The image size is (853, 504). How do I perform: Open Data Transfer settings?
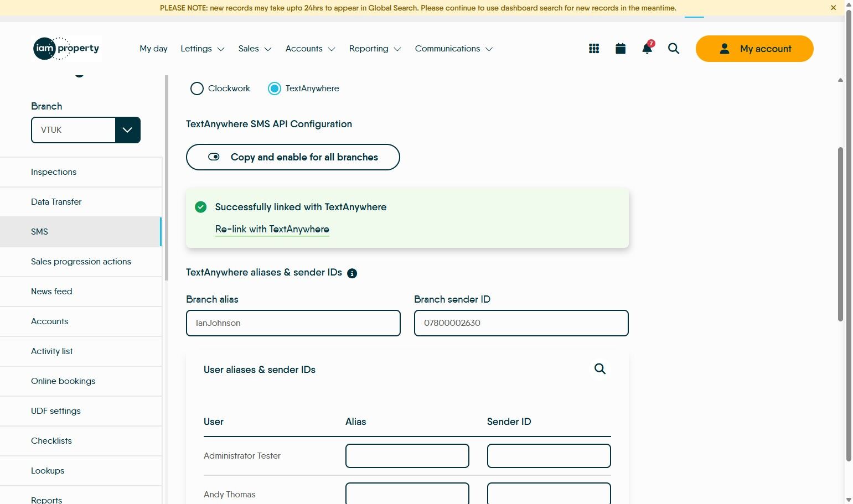[81, 202]
